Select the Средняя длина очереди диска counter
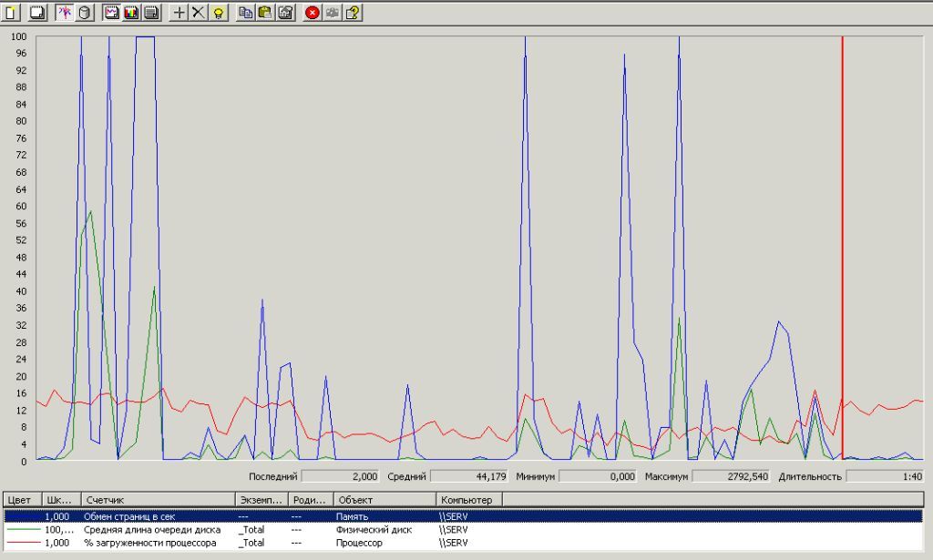 click(x=151, y=529)
